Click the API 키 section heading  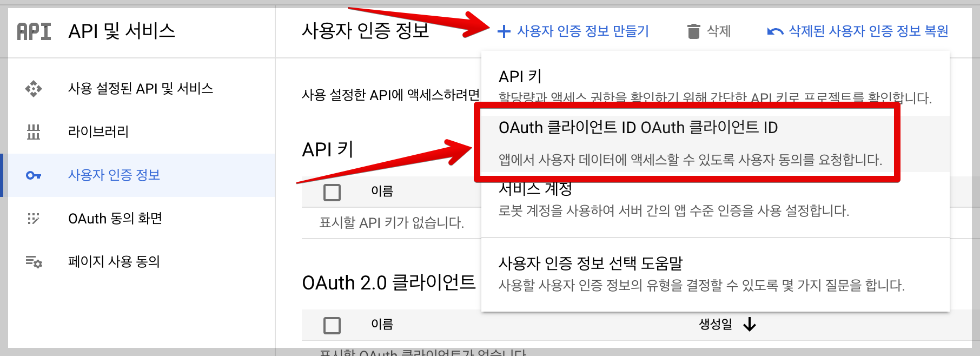328,149
